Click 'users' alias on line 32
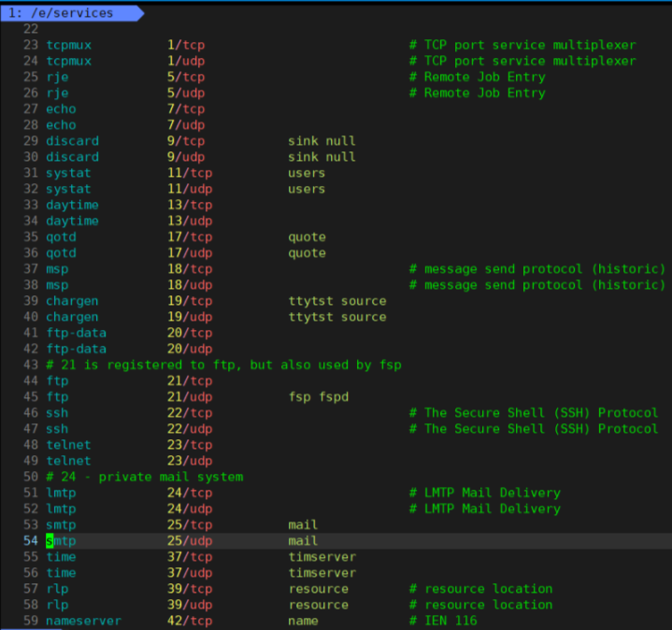This screenshot has width=672, height=630. pyautogui.click(x=307, y=189)
